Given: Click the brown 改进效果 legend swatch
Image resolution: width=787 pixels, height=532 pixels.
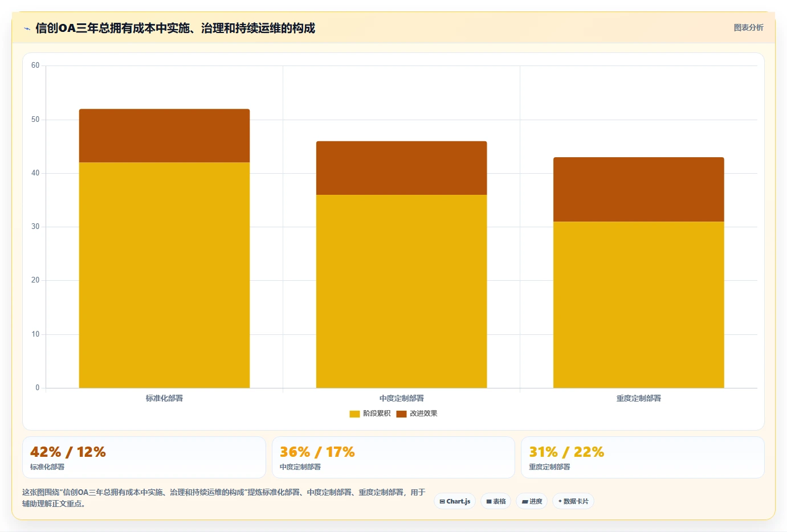Looking at the screenshot, I should [x=402, y=414].
